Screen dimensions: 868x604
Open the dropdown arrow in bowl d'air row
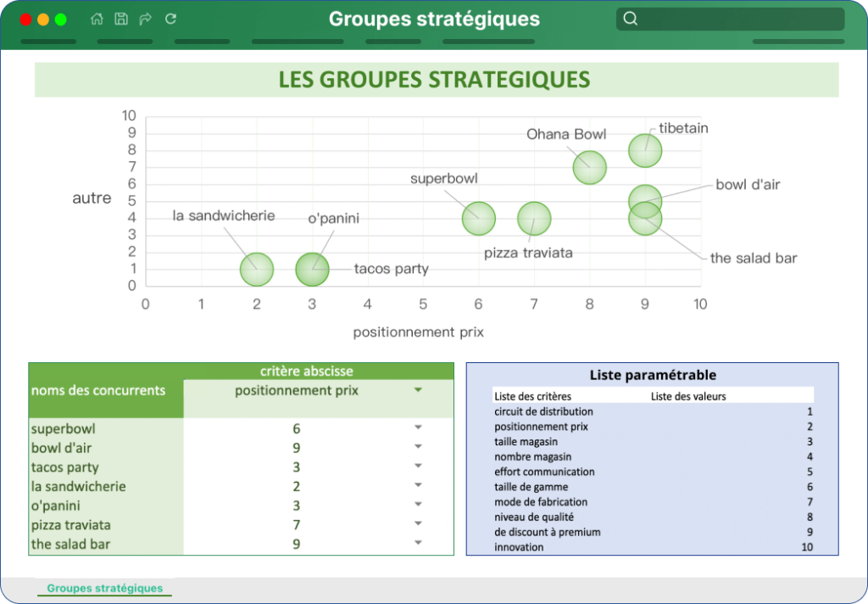coord(418,446)
